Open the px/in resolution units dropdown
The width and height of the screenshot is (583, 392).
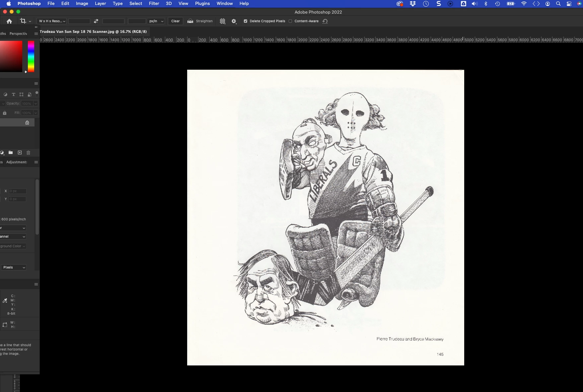coord(156,21)
